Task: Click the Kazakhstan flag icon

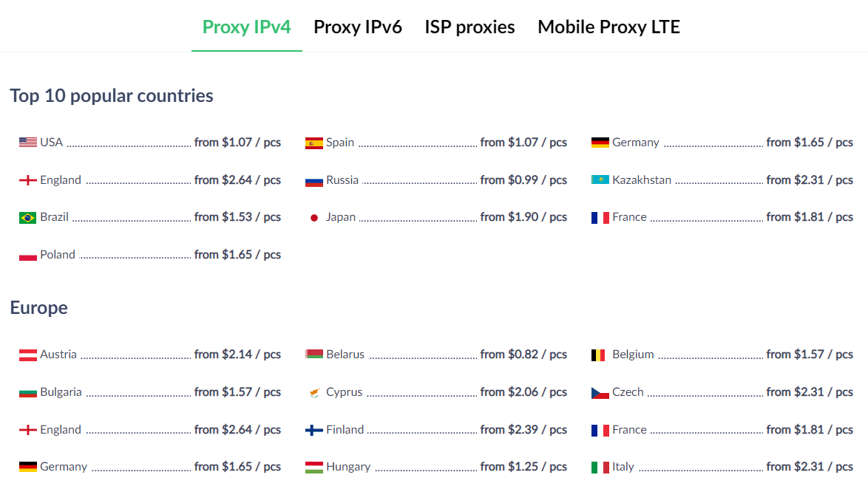Action: coord(600,179)
